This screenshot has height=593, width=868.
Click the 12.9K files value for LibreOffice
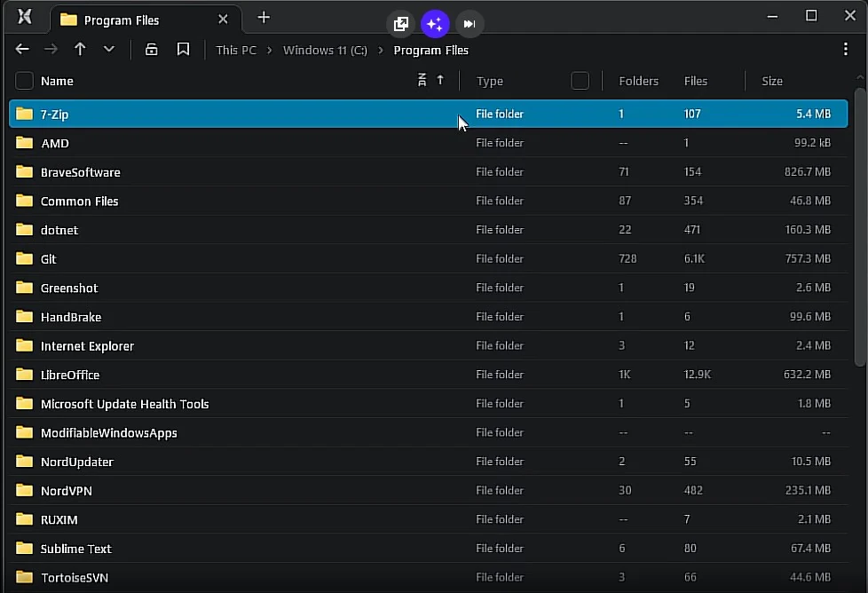coord(698,375)
